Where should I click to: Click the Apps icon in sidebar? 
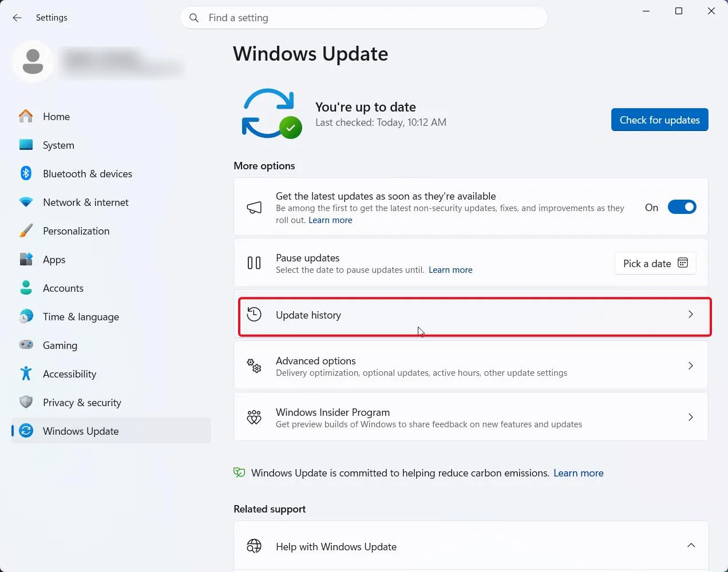26,259
